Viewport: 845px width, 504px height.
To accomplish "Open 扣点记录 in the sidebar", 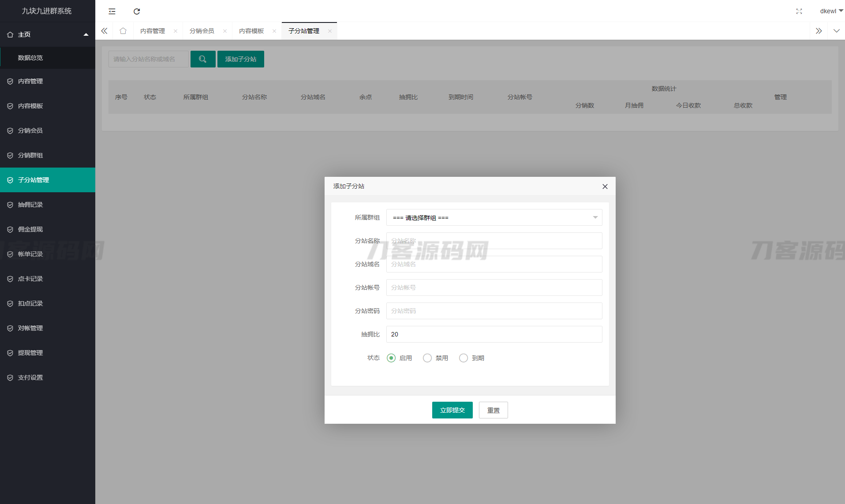I will coord(48,303).
